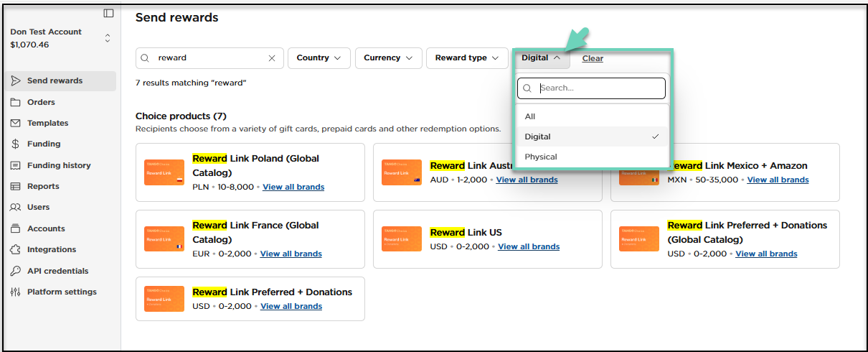Click the dropdown Search input field
Screen dimensions: 868x352
(599, 88)
